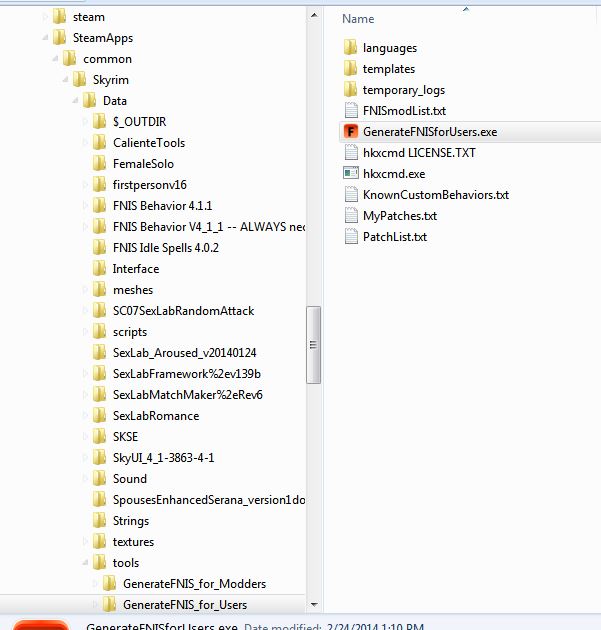This screenshot has width=601, height=630.
Task: Select GenerateFNISforUsers.exe file name
Action: point(430,131)
